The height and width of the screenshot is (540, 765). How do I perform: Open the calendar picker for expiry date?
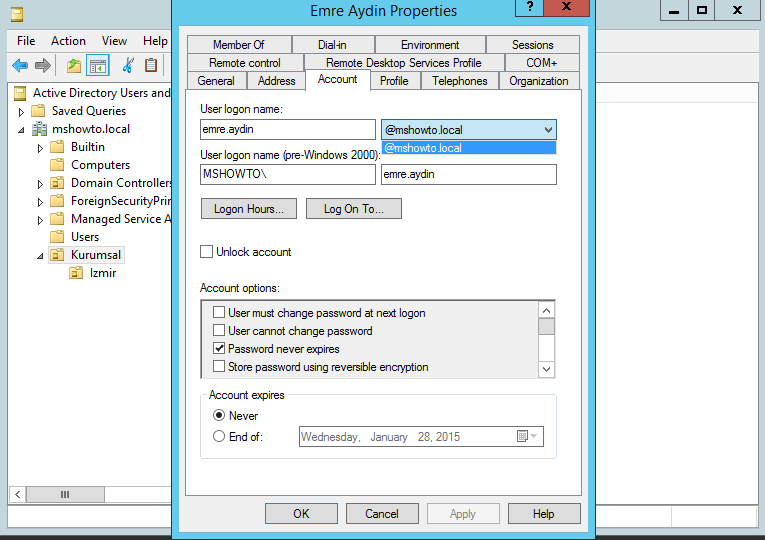tap(526, 437)
